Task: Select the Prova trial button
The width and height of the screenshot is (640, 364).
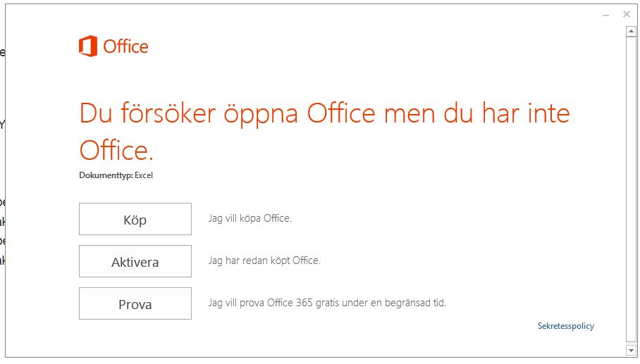Action: (135, 303)
